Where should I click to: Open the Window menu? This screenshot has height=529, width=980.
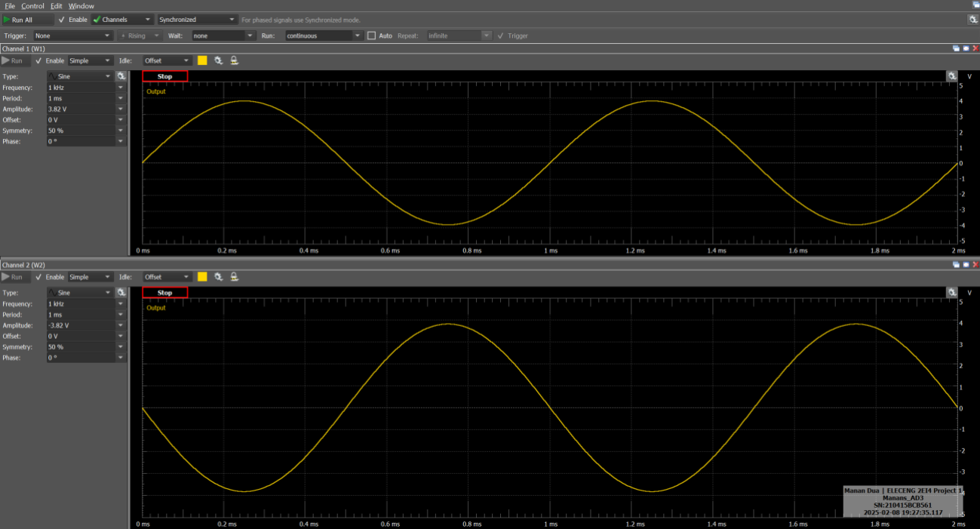click(81, 6)
